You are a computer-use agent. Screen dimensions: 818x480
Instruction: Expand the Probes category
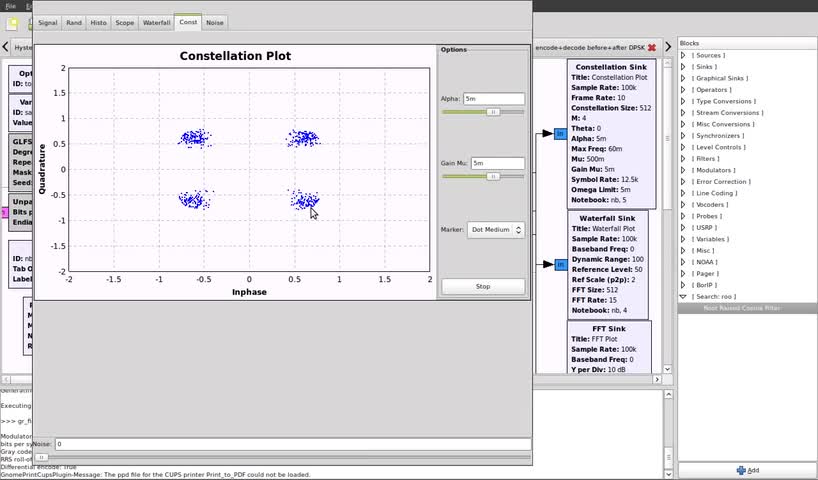point(683,216)
